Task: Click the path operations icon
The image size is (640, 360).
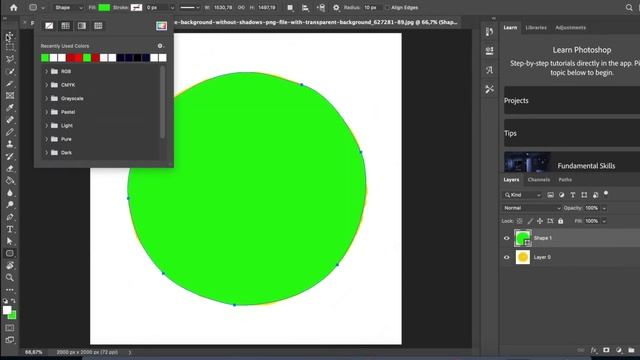Action: pos(290,7)
